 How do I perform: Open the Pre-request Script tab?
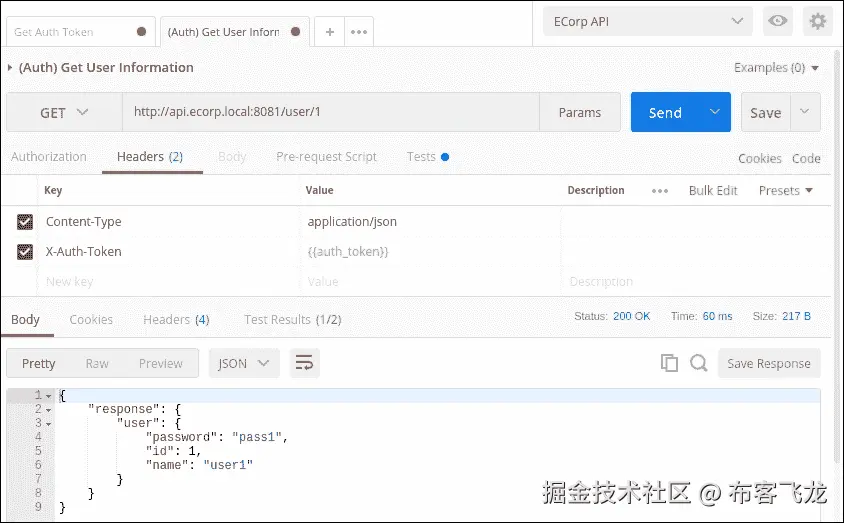tap(326, 157)
